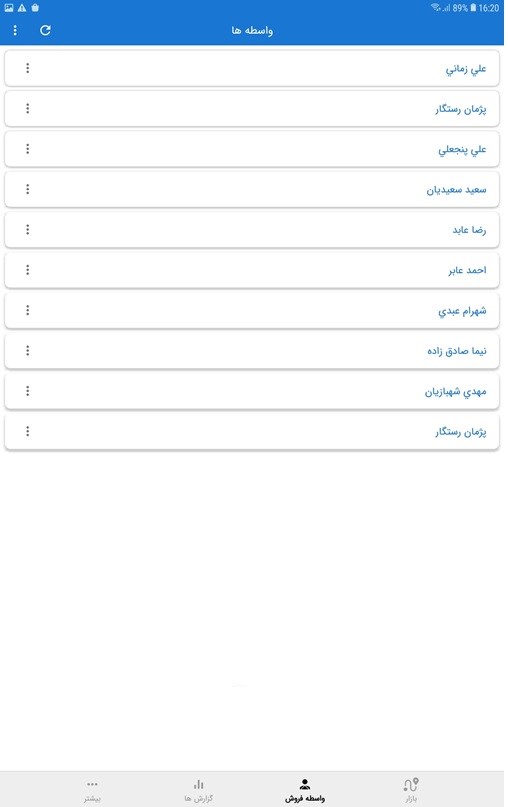Open three-dot menu for احمد عابر
Screen dimensions: 508x807
click(x=27, y=270)
